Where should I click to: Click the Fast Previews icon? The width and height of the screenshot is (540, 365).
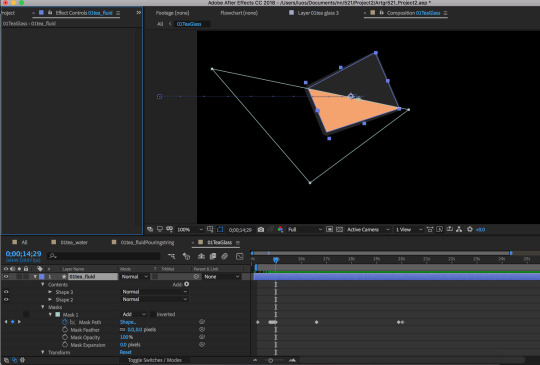point(439,229)
